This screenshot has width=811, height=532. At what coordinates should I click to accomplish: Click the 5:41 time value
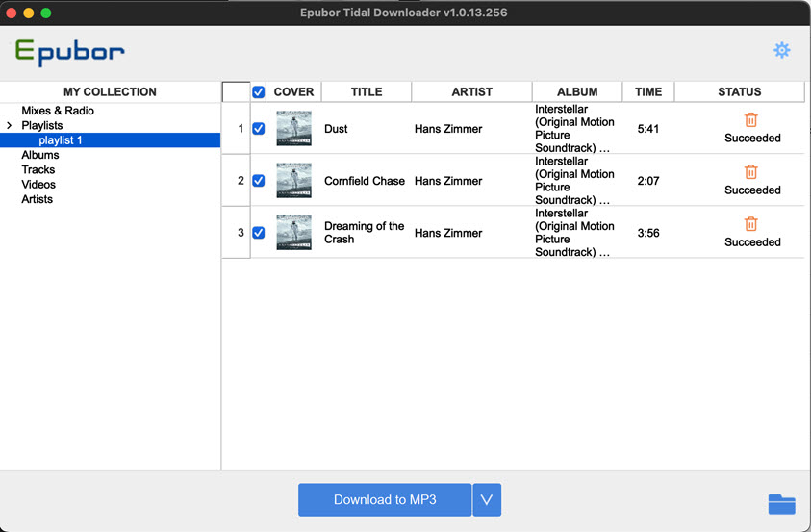coord(648,129)
